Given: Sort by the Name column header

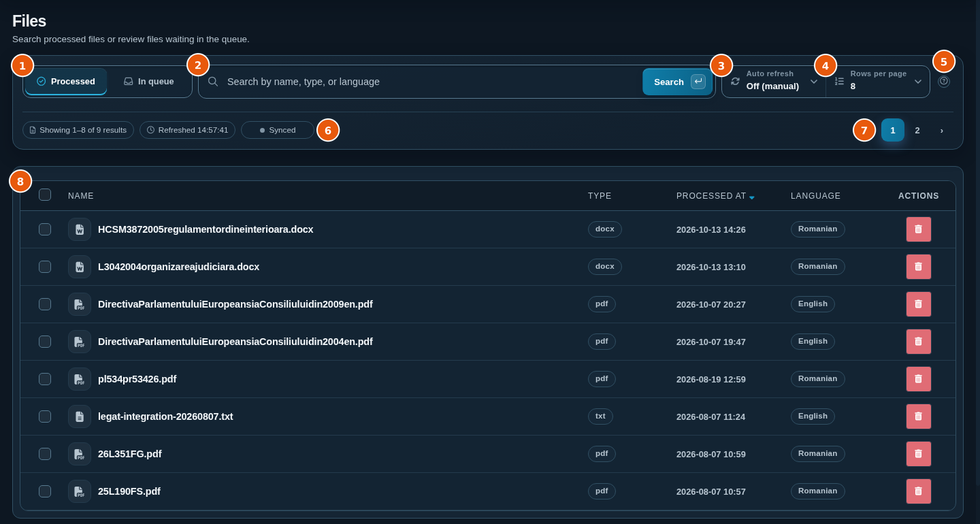Looking at the screenshot, I should (81, 196).
